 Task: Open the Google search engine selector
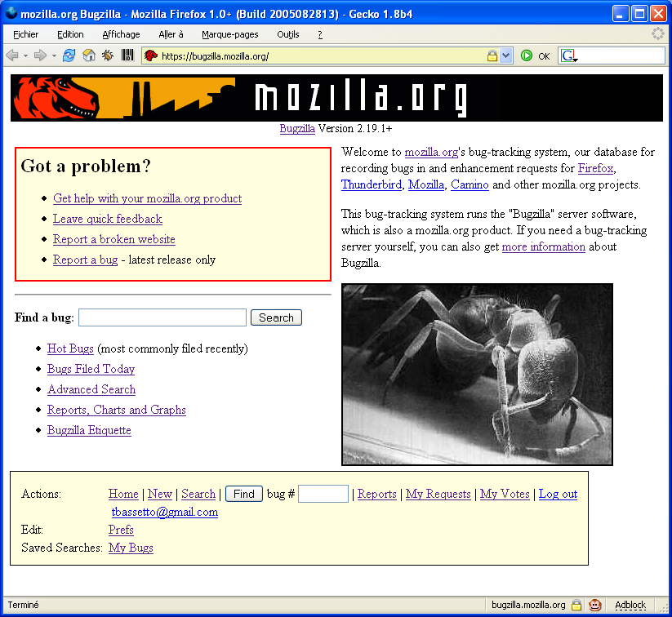click(x=570, y=56)
